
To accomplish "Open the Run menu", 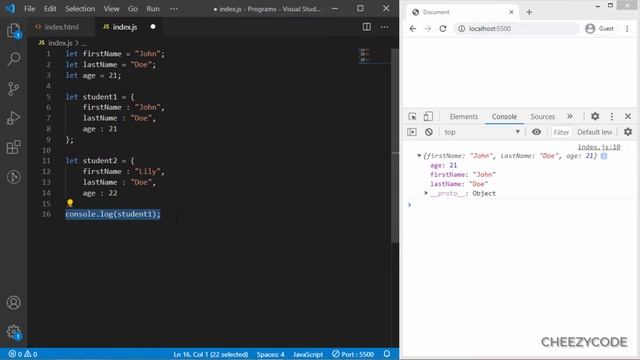I will [153, 9].
